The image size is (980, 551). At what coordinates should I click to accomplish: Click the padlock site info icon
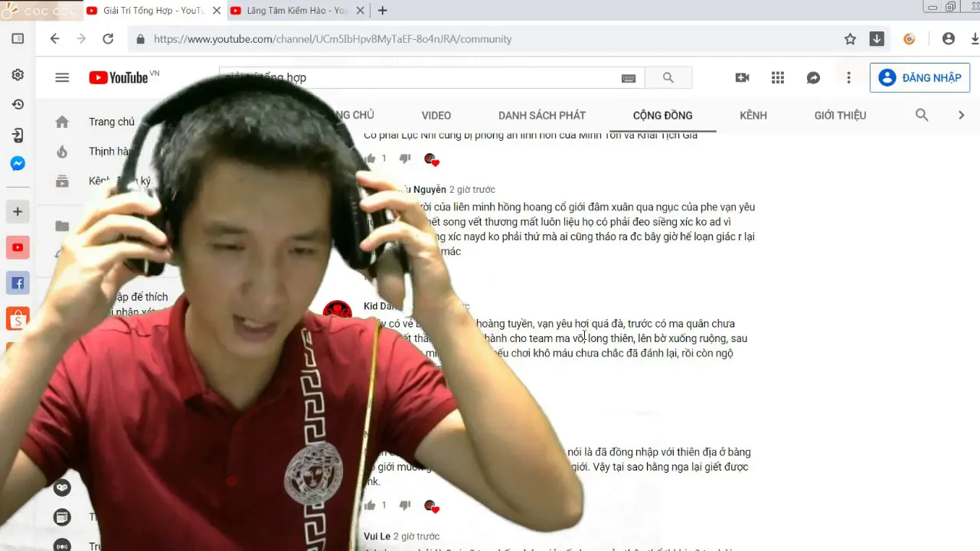[140, 39]
